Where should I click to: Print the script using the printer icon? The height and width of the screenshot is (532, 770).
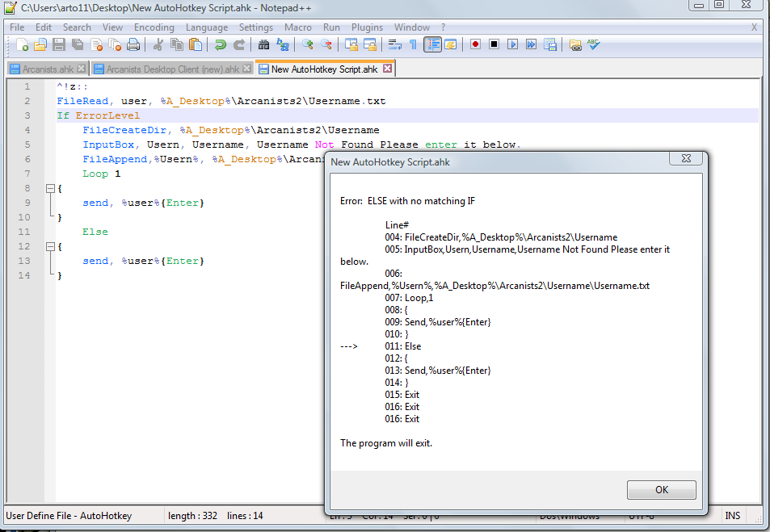pyautogui.click(x=133, y=44)
